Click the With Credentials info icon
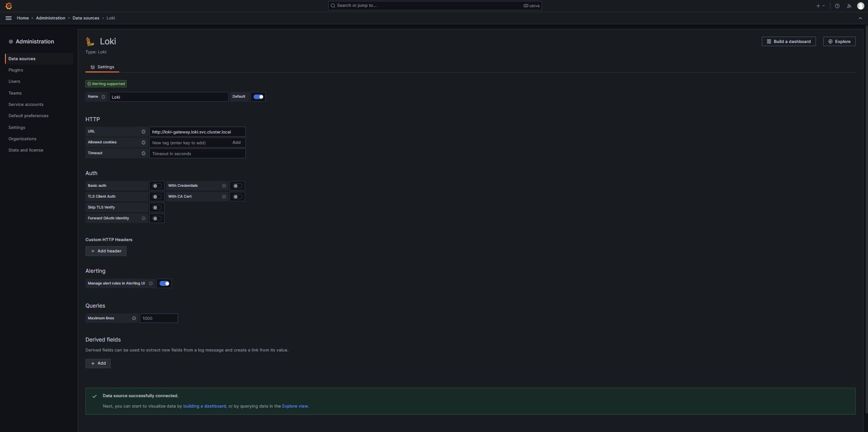 [x=224, y=185]
